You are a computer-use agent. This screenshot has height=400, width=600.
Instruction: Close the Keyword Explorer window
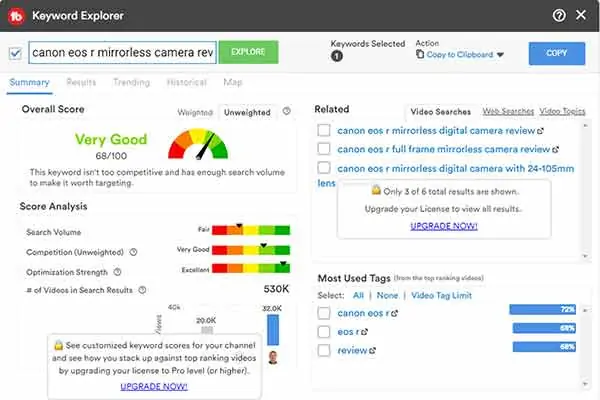(581, 15)
